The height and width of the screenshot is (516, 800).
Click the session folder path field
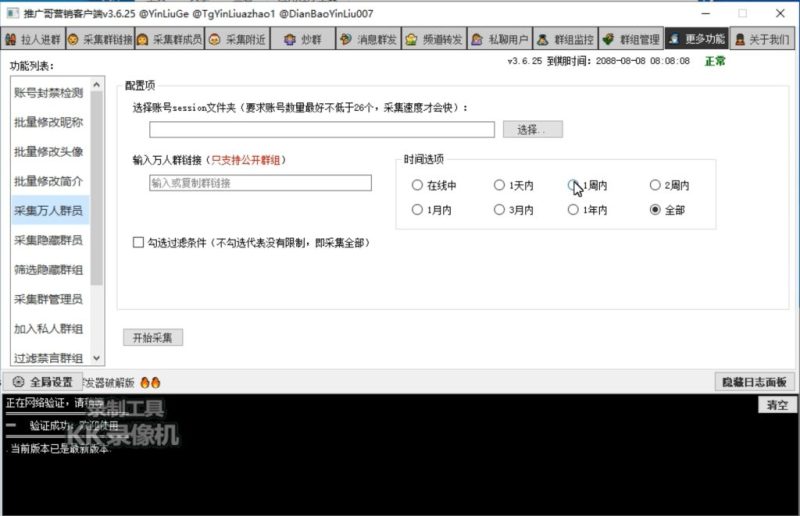point(322,130)
